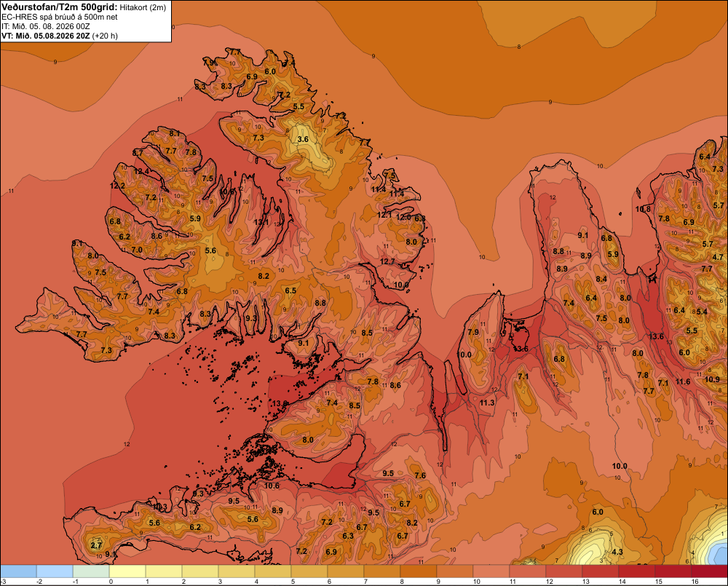Select the 10.8 temperature value
Image resolution: width=728 pixels, height=586 pixels.
(643, 209)
